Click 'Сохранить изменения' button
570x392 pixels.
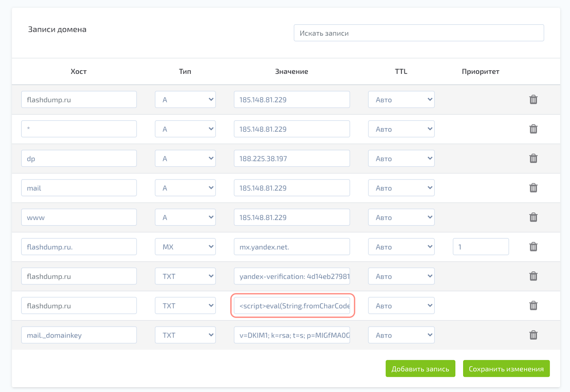[x=506, y=368]
